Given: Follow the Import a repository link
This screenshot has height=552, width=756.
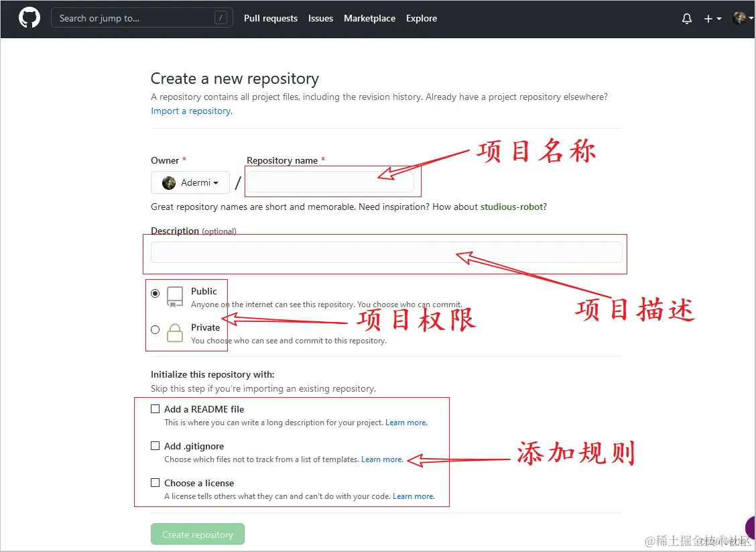Looking at the screenshot, I should point(192,111).
